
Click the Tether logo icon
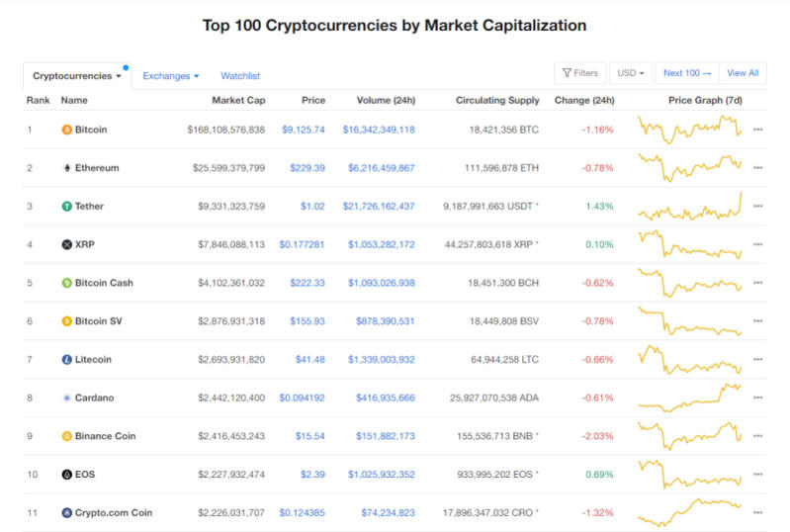point(66,207)
